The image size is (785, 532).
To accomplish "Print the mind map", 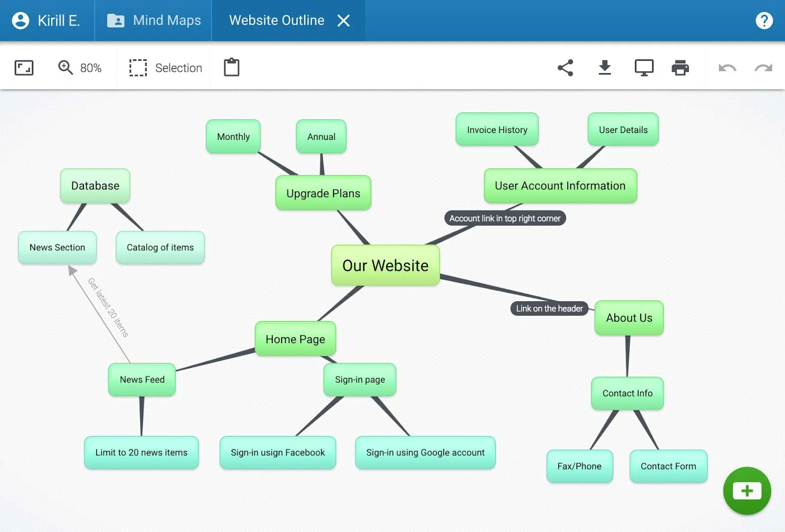I will pos(680,68).
